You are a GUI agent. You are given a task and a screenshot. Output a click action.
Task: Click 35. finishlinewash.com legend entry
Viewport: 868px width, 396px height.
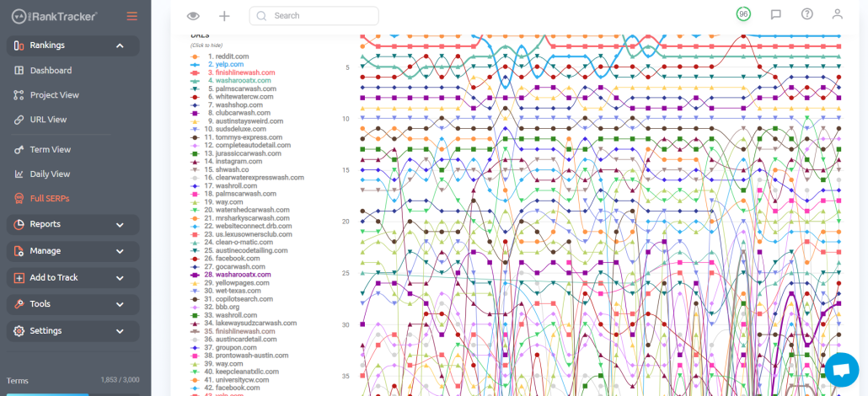(x=233, y=330)
